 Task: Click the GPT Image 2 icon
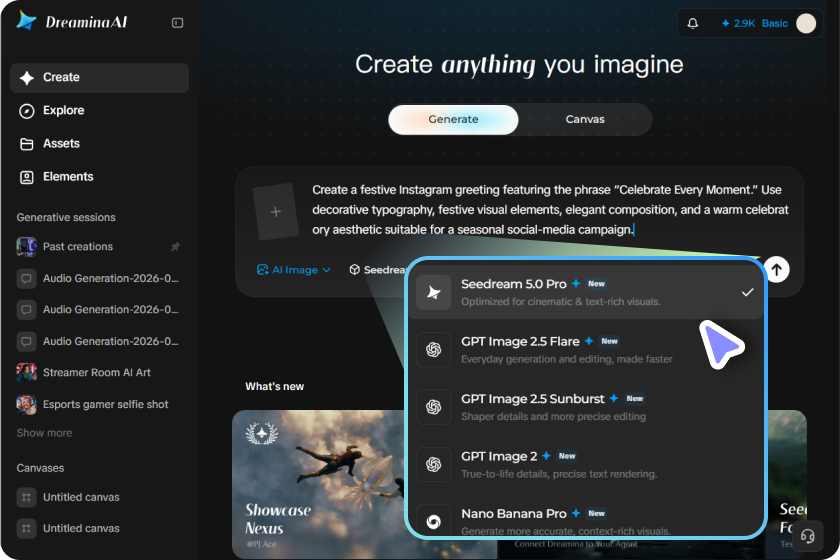pyautogui.click(x=433, y=464)
